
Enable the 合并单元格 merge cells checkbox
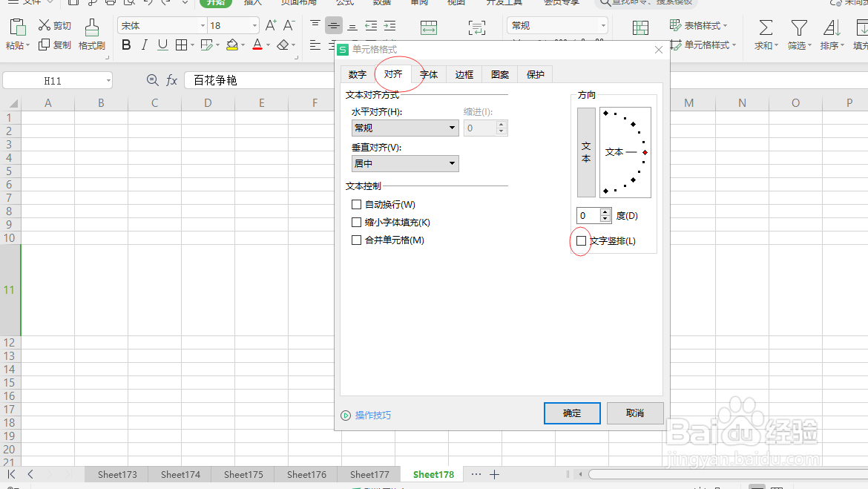[356, 240]
